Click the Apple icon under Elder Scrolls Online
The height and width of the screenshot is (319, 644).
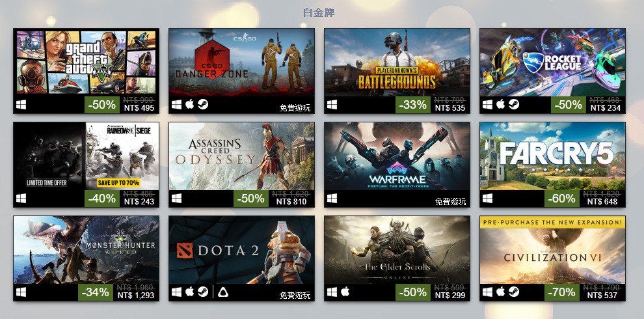click(345, 292)
